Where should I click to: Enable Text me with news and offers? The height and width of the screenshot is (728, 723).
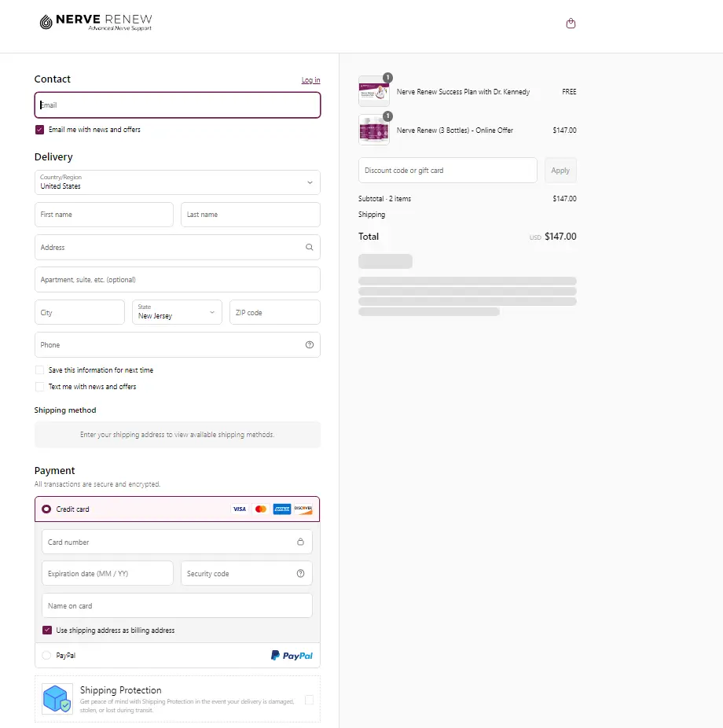pyautogui.click(x=39, y=386)
